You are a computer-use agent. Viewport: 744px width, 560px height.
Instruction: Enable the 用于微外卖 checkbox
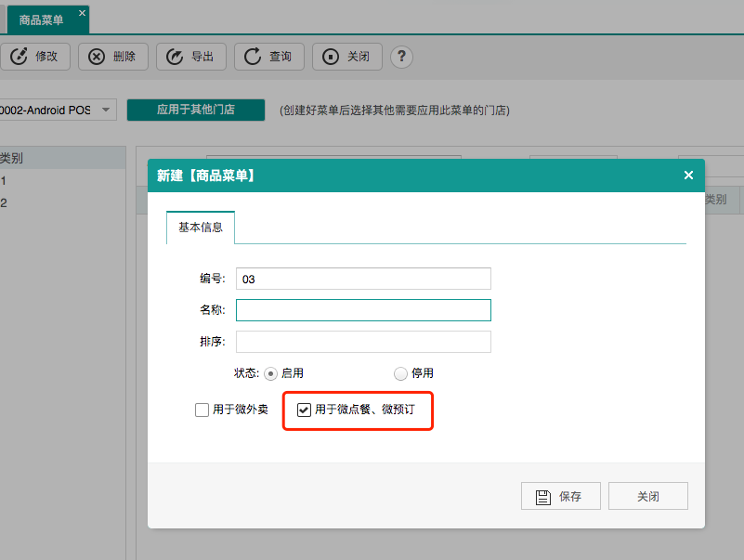[202, 410]
